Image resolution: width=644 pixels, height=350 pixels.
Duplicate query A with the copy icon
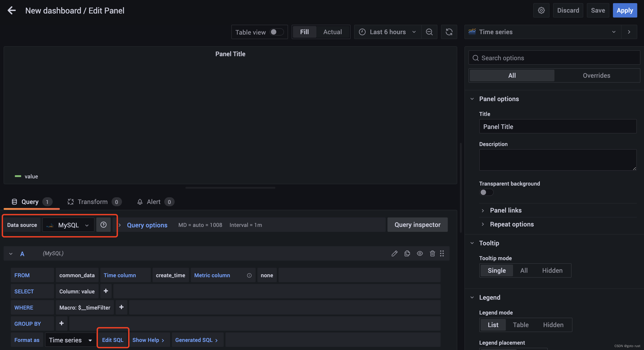(407, 253)
